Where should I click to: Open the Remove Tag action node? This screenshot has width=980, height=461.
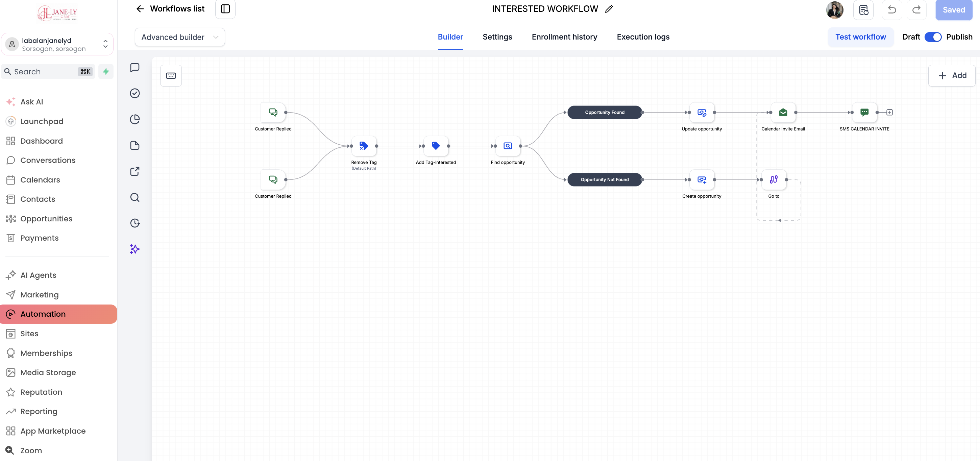coord(364,146)
